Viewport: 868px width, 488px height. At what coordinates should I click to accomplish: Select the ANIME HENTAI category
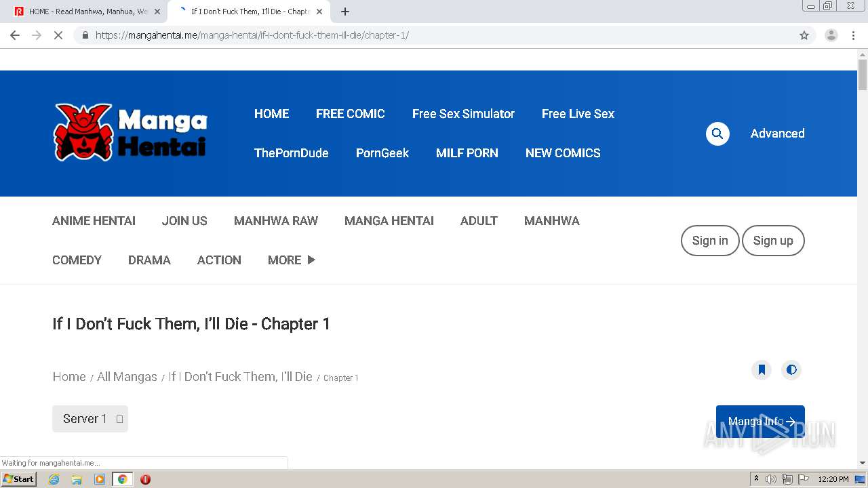(94, 221)
